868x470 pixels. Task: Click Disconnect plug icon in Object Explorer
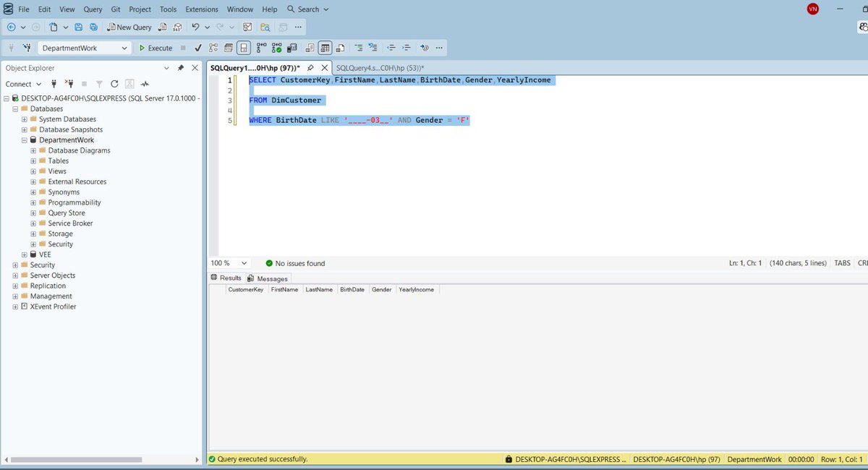click(69, 84)
